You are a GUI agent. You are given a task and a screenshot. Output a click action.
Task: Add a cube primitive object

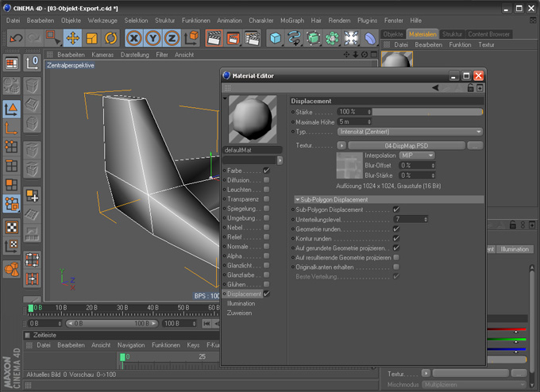coord(275,37)
